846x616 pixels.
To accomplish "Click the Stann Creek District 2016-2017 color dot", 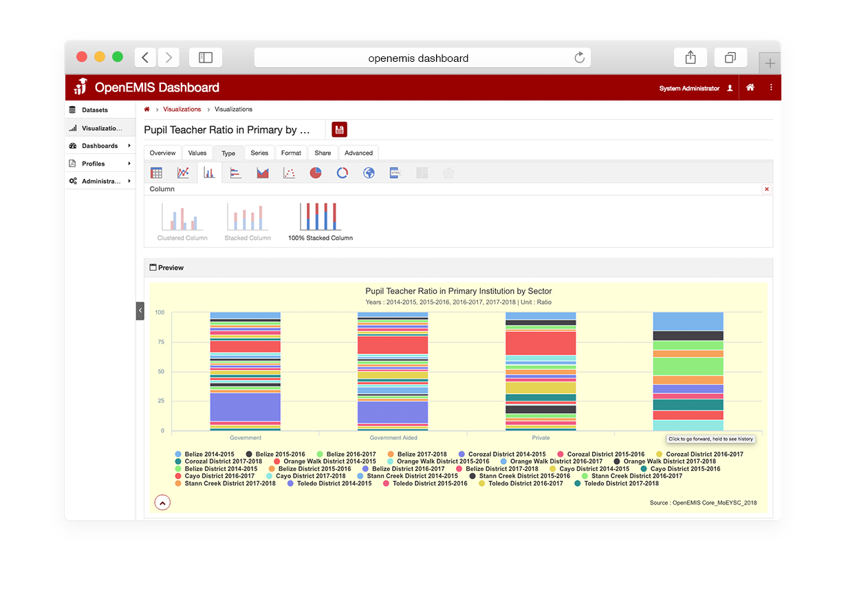I will coord(585,476).
